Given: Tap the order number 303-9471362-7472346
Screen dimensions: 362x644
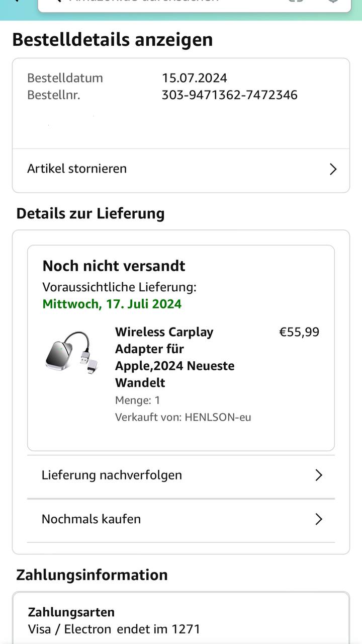Looking at the screenshot, I should pyautogui.click(x=229, y=95).
